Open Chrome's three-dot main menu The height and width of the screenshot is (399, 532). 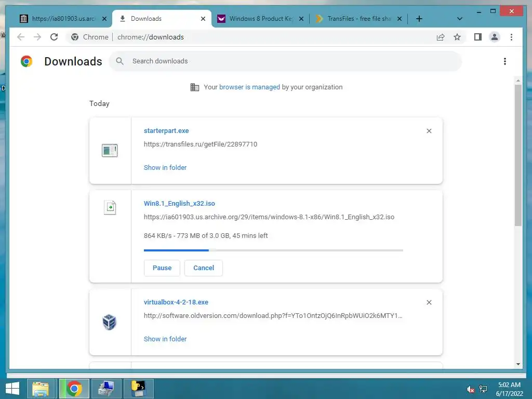point(511,37)
